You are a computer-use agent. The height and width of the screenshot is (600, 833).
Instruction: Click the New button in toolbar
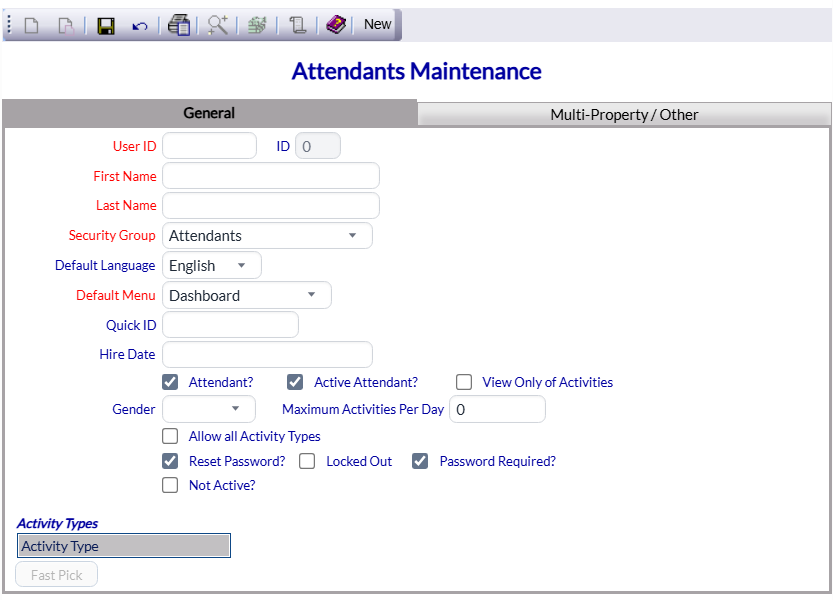[377, 25]
